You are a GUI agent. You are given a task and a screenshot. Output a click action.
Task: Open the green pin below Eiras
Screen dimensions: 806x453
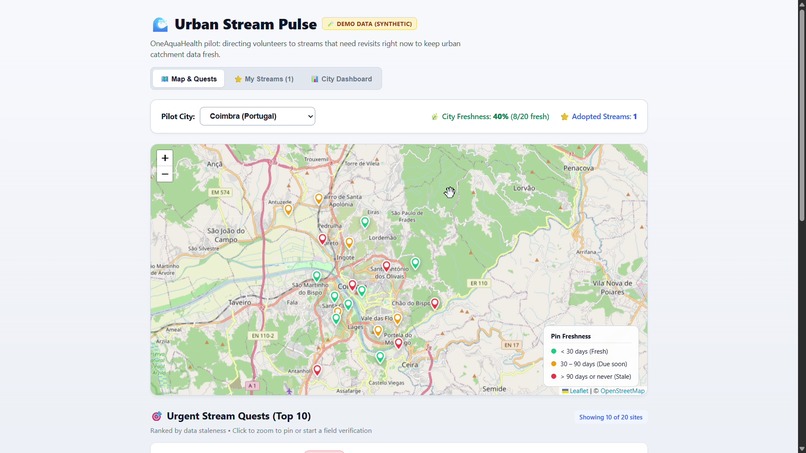(x=365, y=222)
